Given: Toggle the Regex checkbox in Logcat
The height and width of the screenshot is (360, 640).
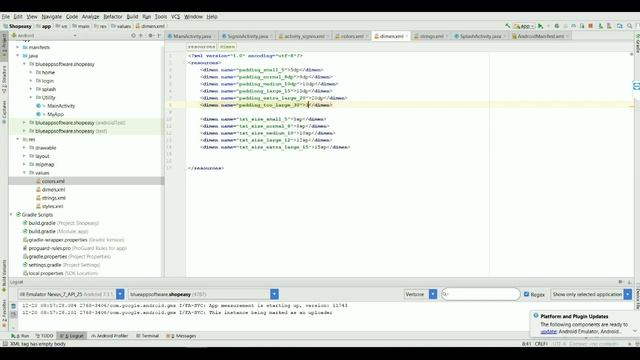Looking at the screenshot, I should [x=527, y=294].
